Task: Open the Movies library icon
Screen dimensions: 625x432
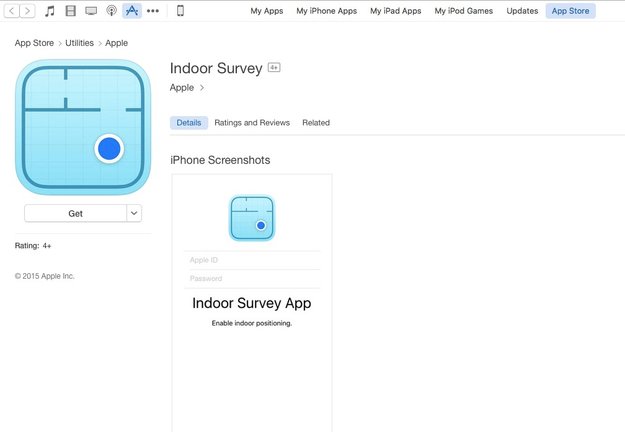Action: click(71, 11)
